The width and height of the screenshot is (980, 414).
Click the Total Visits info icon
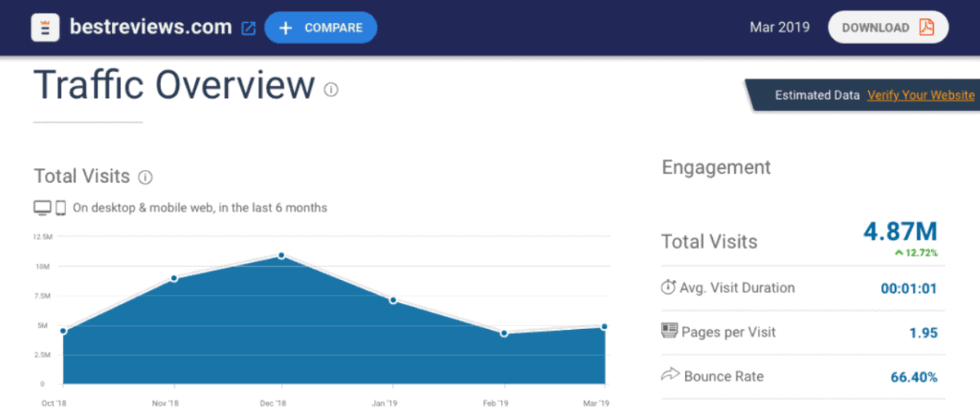click(145, 176)
